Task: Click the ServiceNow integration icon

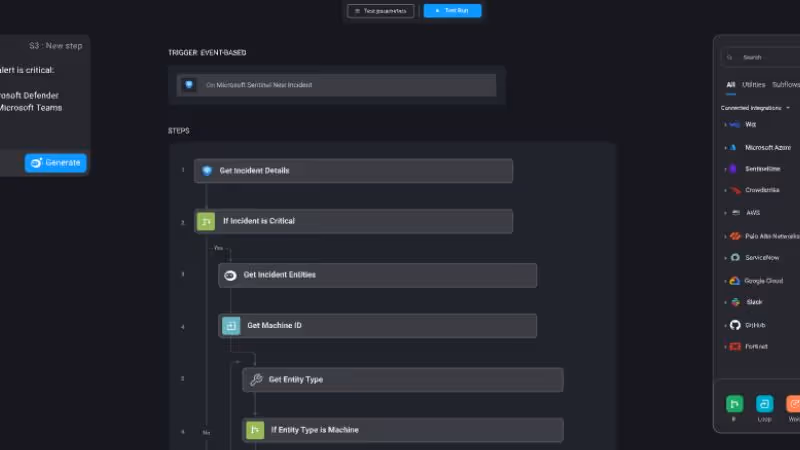Action: pyautogui.click(x=735, y=258)
